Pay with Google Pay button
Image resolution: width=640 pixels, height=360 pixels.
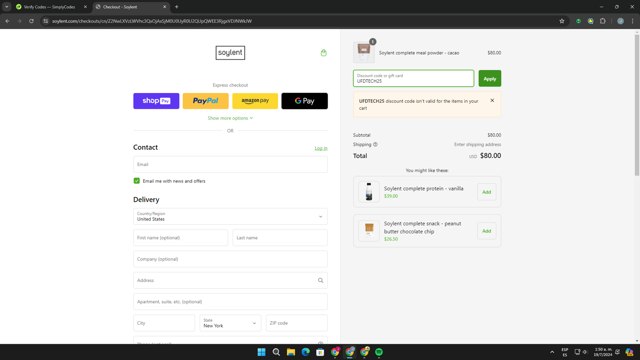click(304, 101)
